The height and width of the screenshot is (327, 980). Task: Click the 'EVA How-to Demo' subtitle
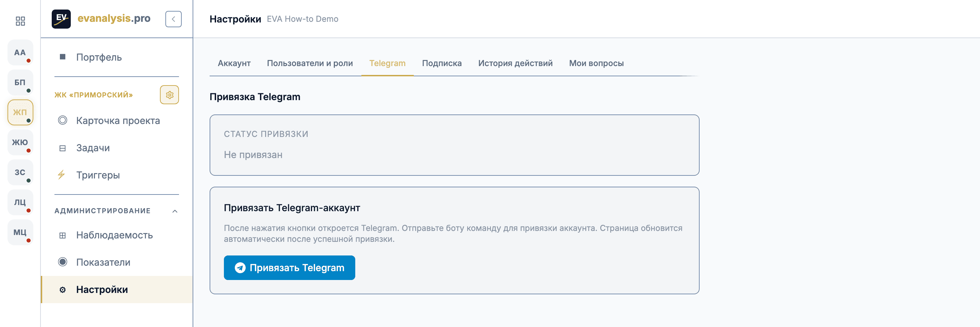click(303, 19)
